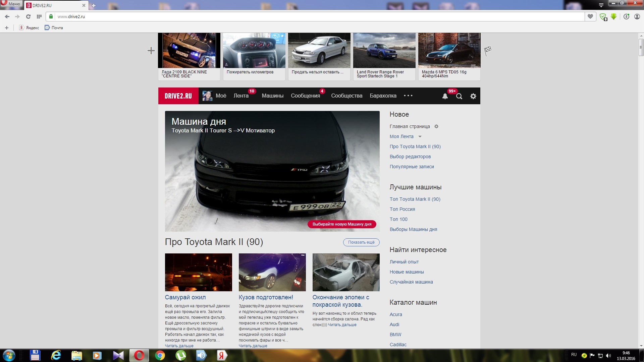This screenshot has width=644, height=362.
Task: Bookmark page with the heart icon
Action: (x=590, y=16)
